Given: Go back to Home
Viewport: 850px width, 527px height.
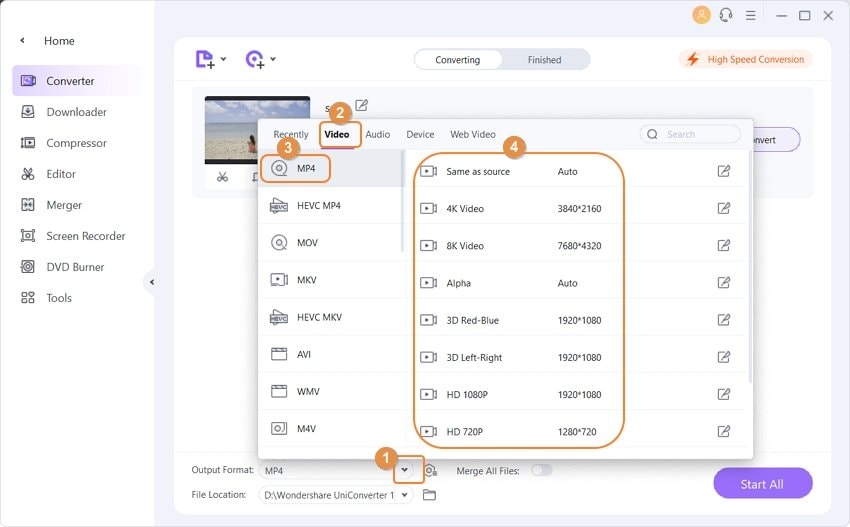Looking at the screenshot, I should click(59, 41).
